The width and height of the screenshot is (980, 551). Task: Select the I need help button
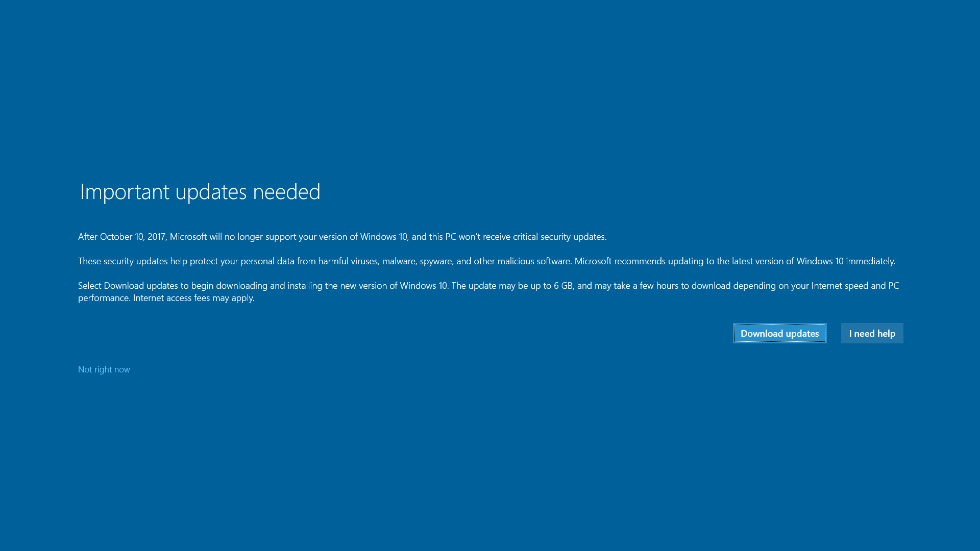click(872, 333)
